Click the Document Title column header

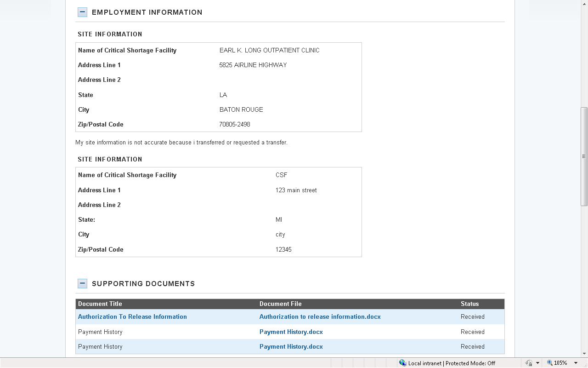100,304
